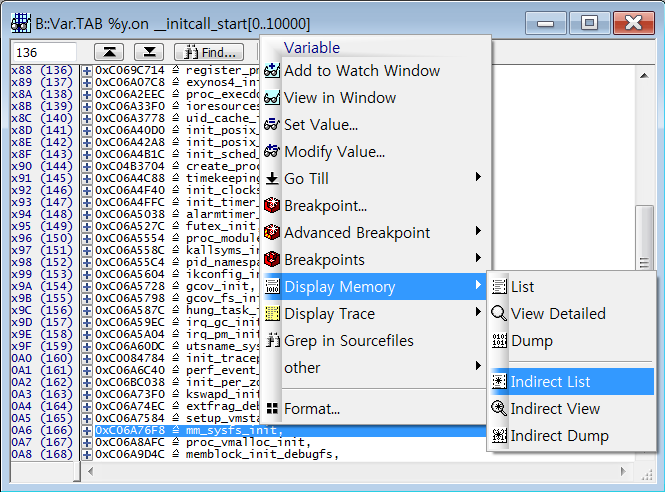Click the View in Window icon
Image resolution: width=665 pixels, height=492 pixels.
272,98
